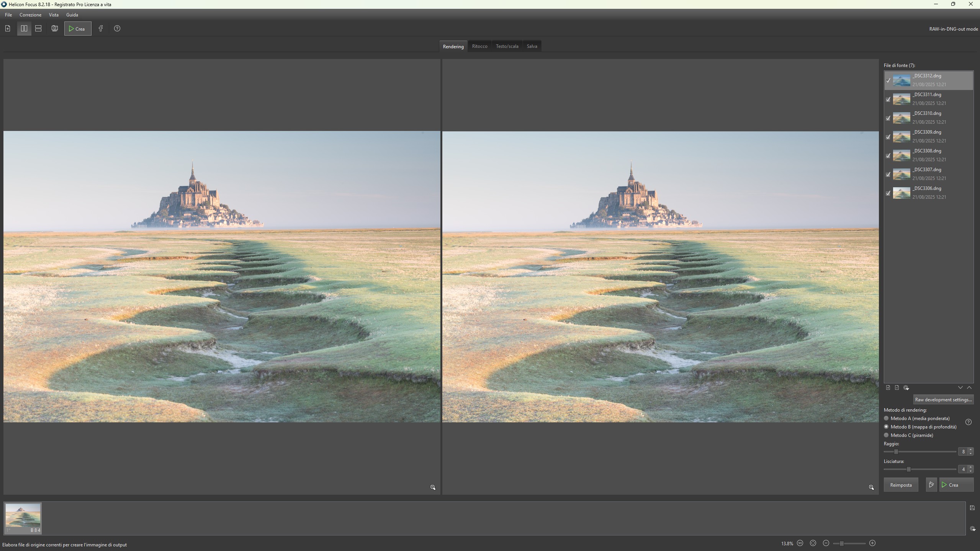Switch to side-by-side vertical split view

(x=24, y=29)
